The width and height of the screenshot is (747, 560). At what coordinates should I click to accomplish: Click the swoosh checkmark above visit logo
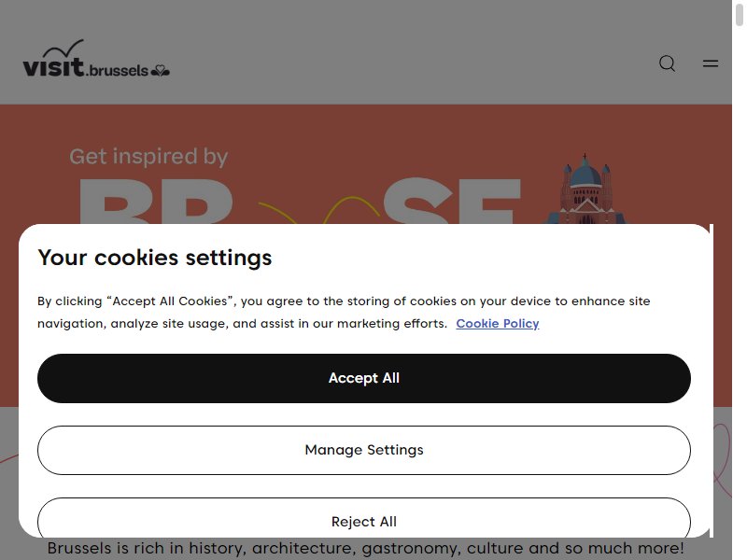pyautogui.click(x=63, y=49)
